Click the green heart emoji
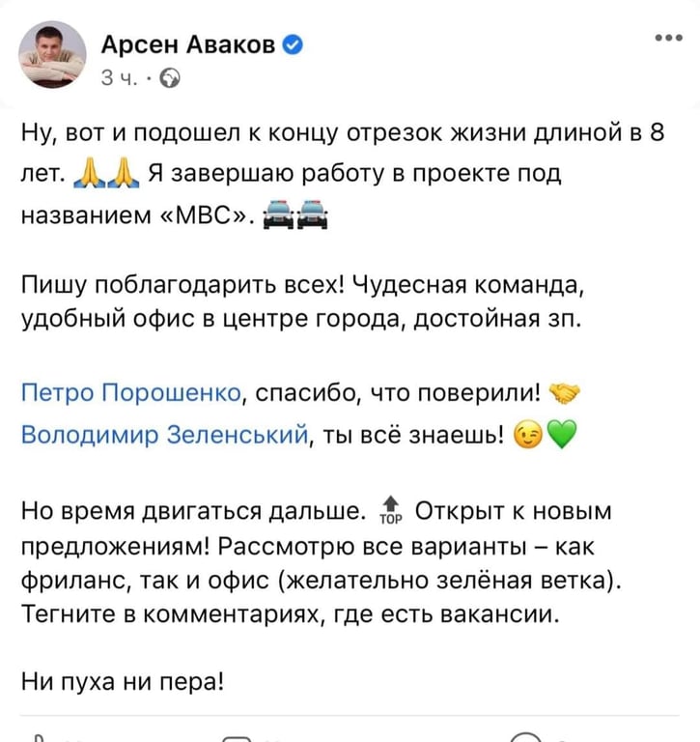700x742 pixels. click(x=561, y=435)
